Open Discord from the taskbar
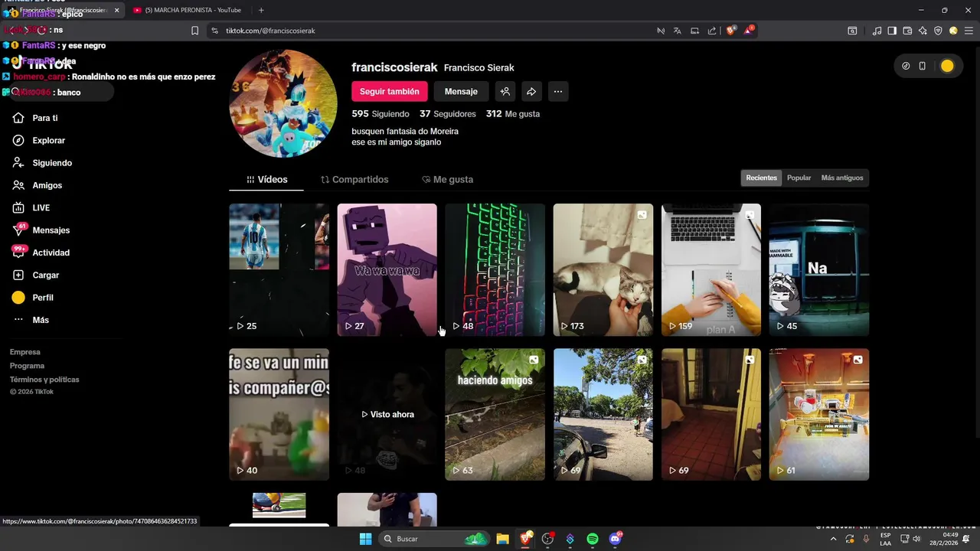 coord(615,539)
